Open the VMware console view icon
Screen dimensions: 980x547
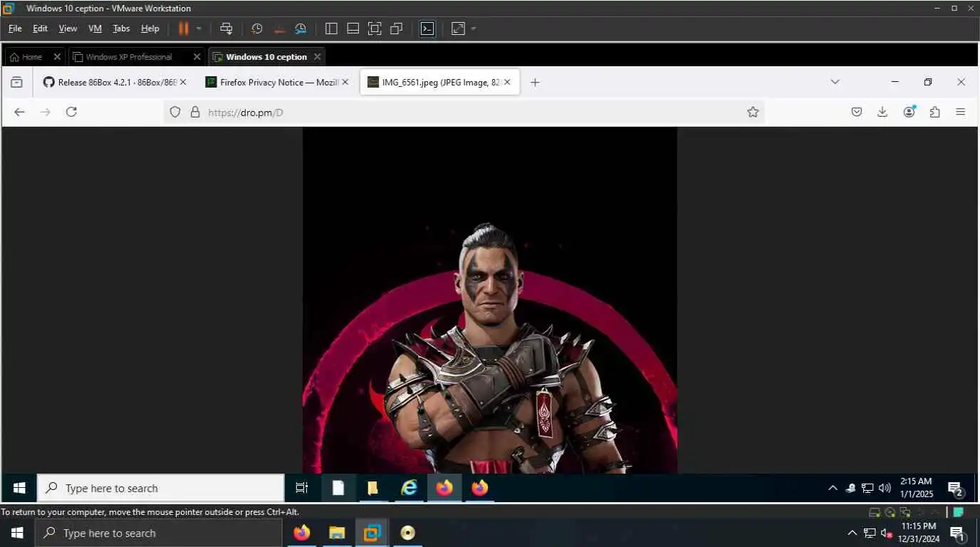click(x=427, y=28)
